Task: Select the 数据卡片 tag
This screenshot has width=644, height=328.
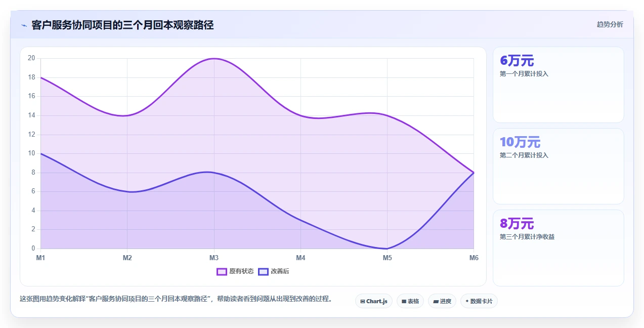Action: (x=479, y=301)
